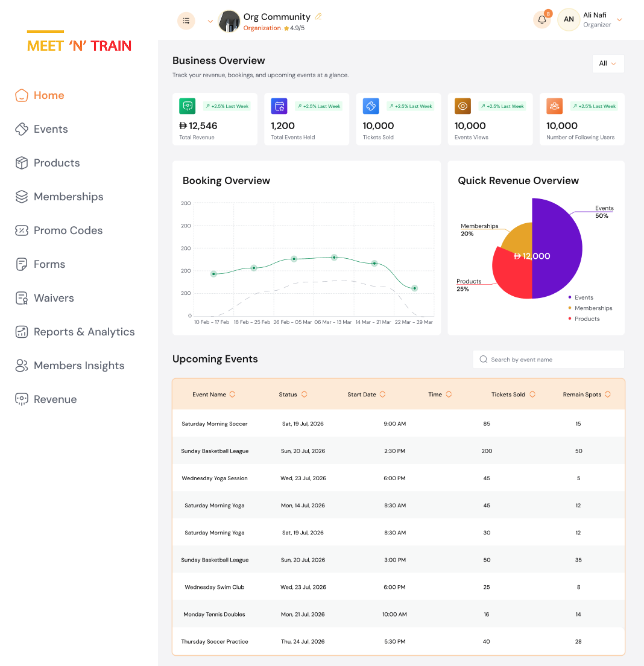This screenshot has height=666, width=644.
Task: Expand the organization switcher chevron
Action: 210,21
